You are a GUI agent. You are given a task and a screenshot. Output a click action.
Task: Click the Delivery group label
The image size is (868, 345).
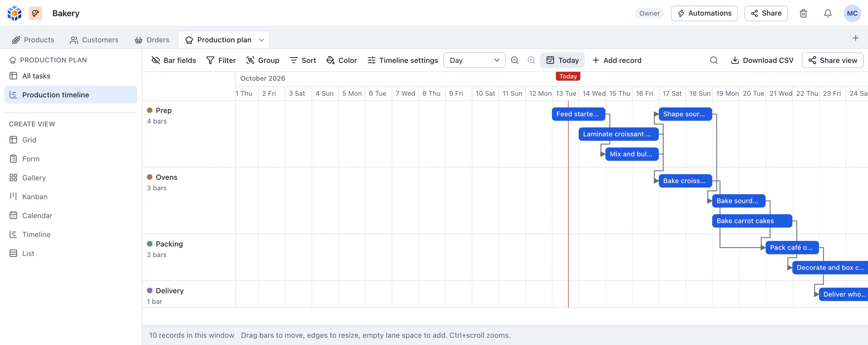tap(170, 291)
